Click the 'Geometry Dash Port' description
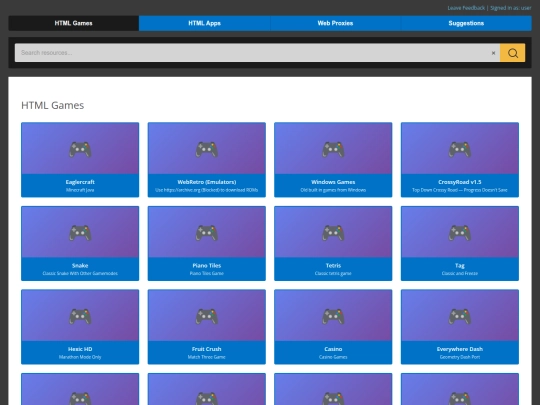This screenshot has width=540, height=405. click(460, 357)
